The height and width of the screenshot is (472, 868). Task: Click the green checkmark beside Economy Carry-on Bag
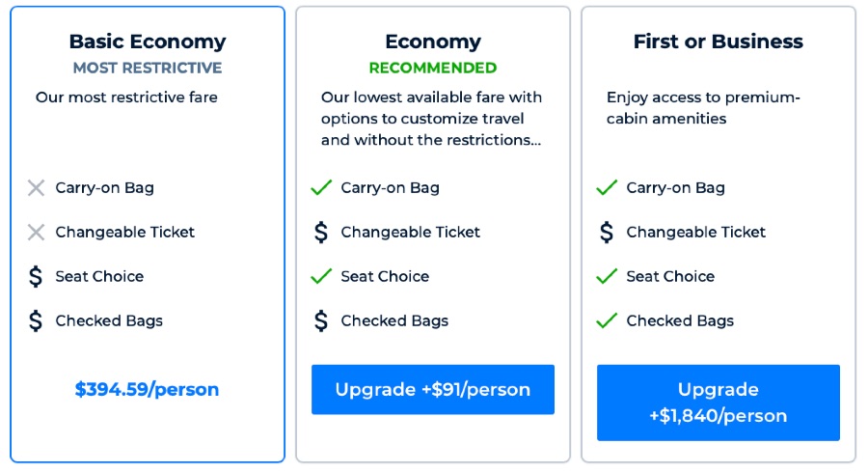[x=321, y=188]
